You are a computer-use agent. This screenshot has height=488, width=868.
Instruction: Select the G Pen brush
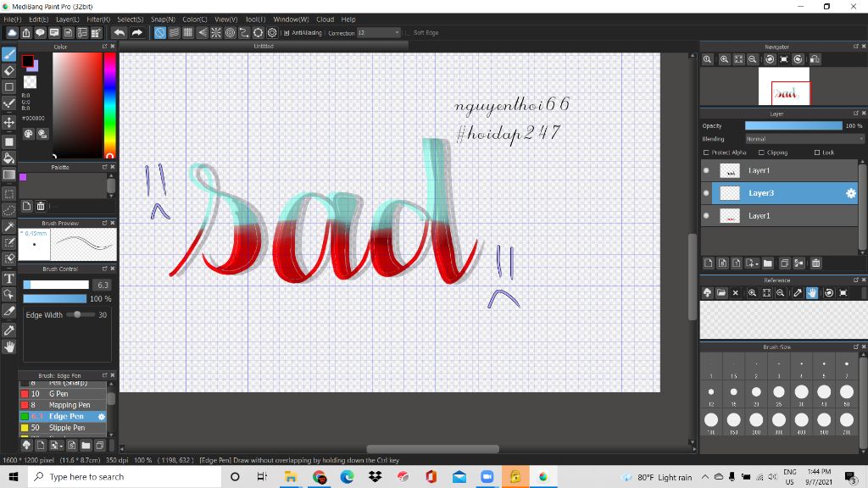pos(63,394)
